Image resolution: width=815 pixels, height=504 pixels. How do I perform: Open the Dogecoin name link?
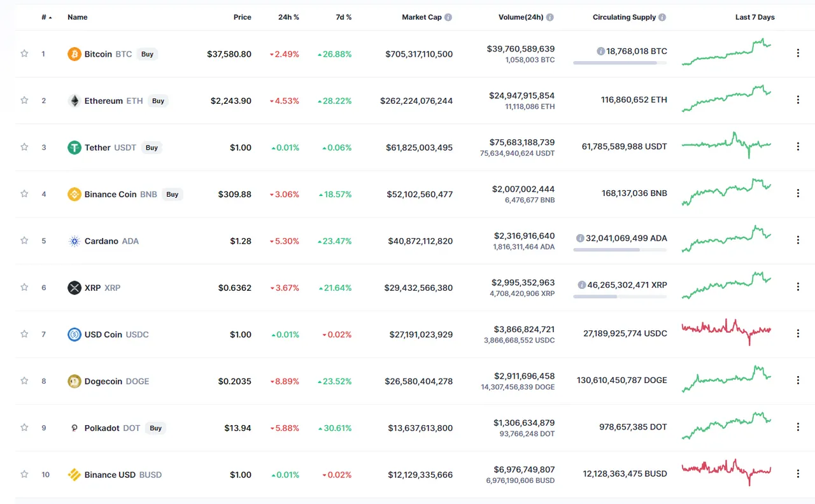[x=103, y=381]
